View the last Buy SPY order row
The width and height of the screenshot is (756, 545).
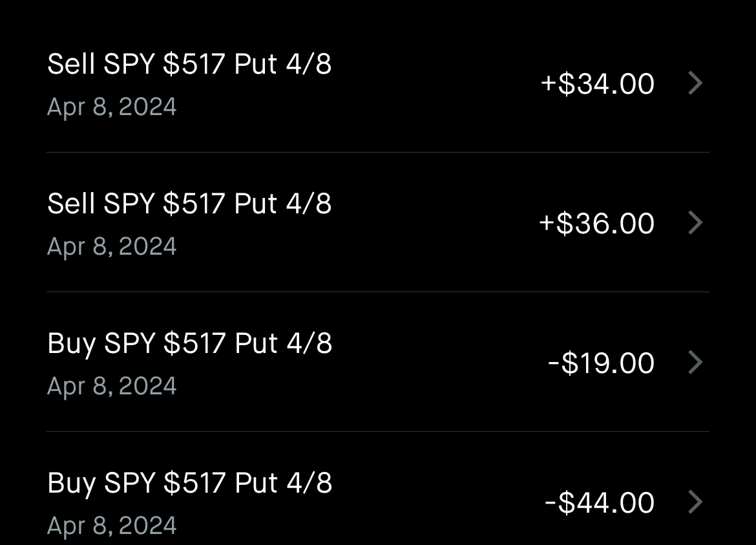click(x=377, y=502)
